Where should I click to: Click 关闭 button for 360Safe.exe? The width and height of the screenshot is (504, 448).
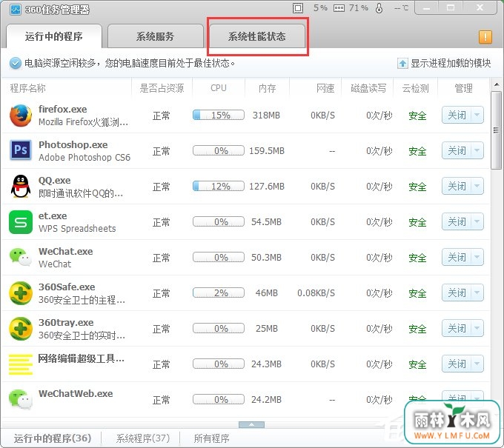(457, 292)
